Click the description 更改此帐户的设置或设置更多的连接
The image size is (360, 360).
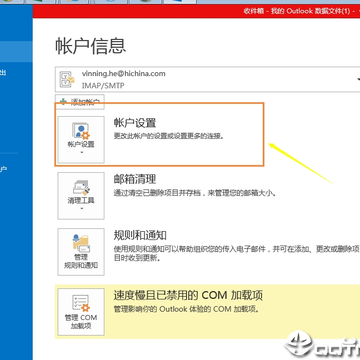tap(169, 136)
